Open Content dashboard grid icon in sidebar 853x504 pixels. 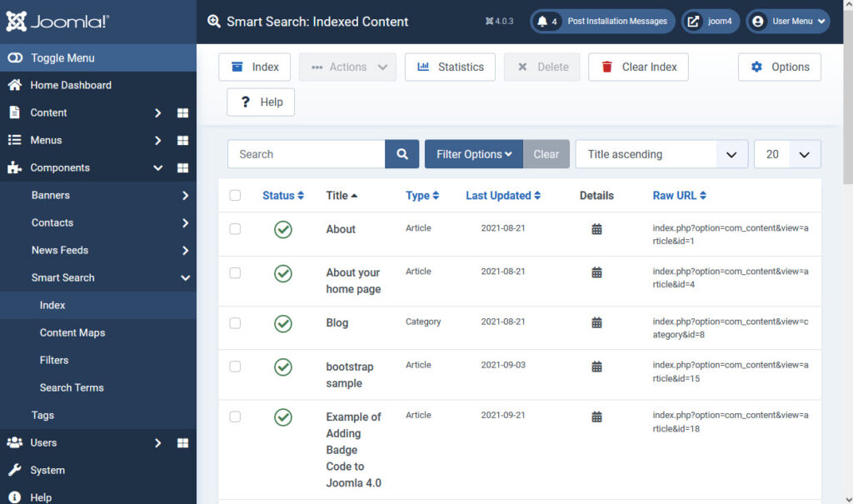(182, 113)
